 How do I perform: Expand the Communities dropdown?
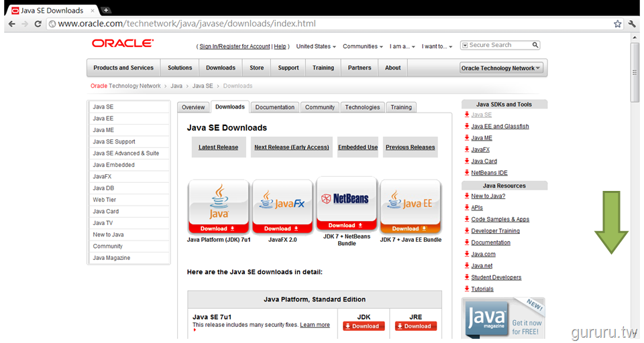[x=363, y=46]
